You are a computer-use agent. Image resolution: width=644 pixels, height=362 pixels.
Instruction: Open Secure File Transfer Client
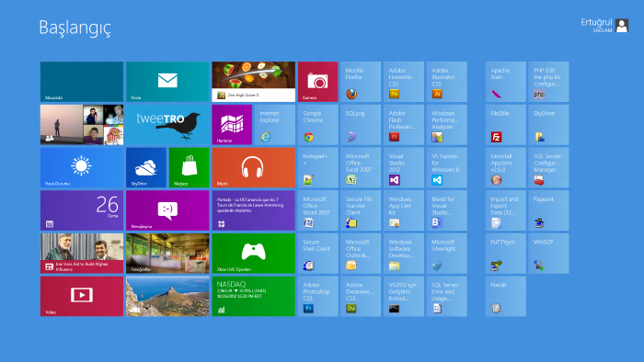(x=361, y=210)
